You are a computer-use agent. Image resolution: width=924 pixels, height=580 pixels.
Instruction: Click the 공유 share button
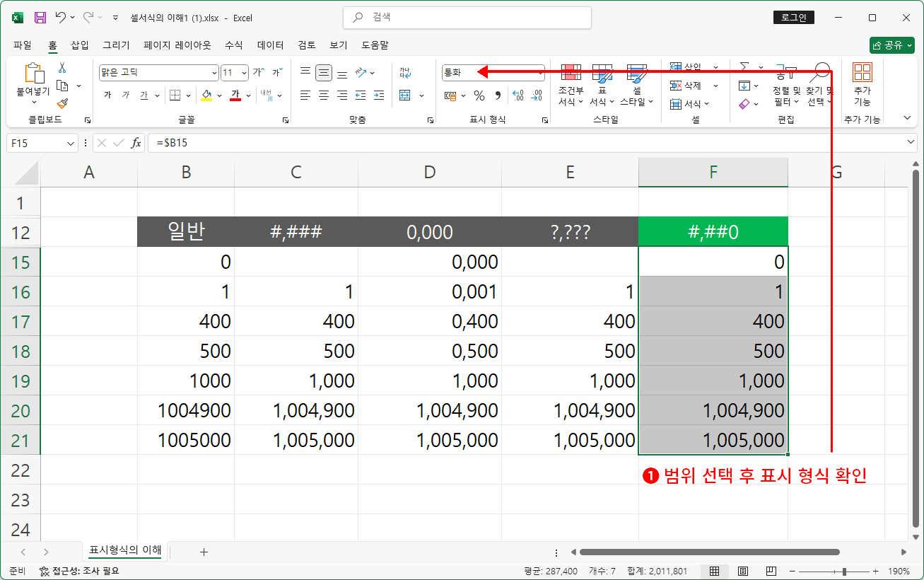892,45
